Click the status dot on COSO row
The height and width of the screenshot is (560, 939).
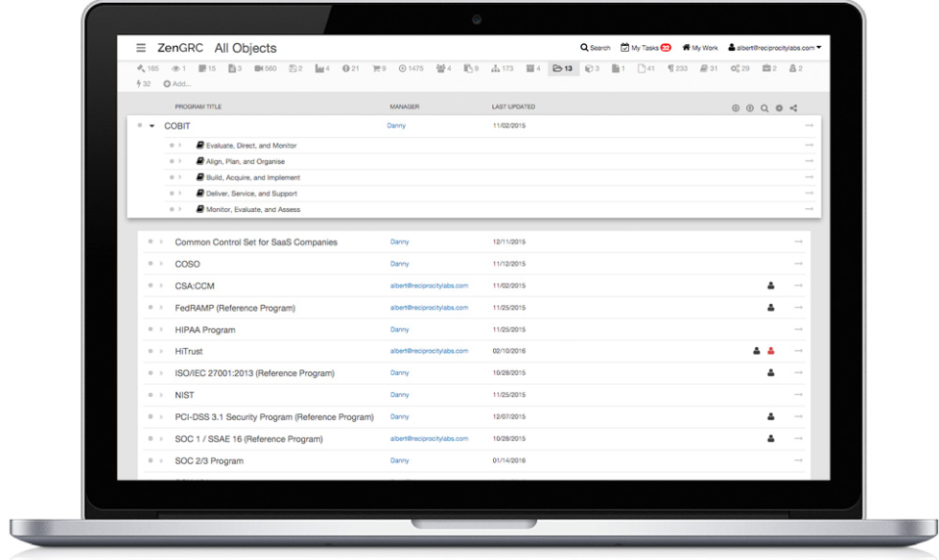pyautogui.click(x=151, y=264)
